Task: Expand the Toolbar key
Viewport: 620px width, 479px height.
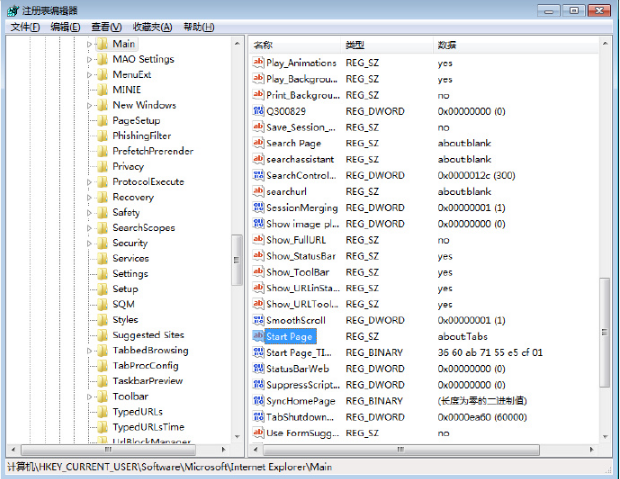Action: tap(89, 397)
